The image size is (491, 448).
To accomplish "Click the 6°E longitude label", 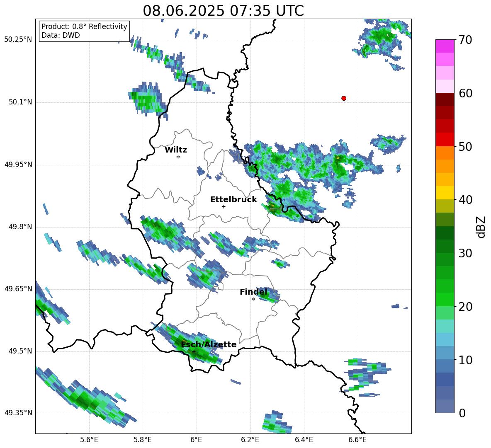I will click(196, 440).
